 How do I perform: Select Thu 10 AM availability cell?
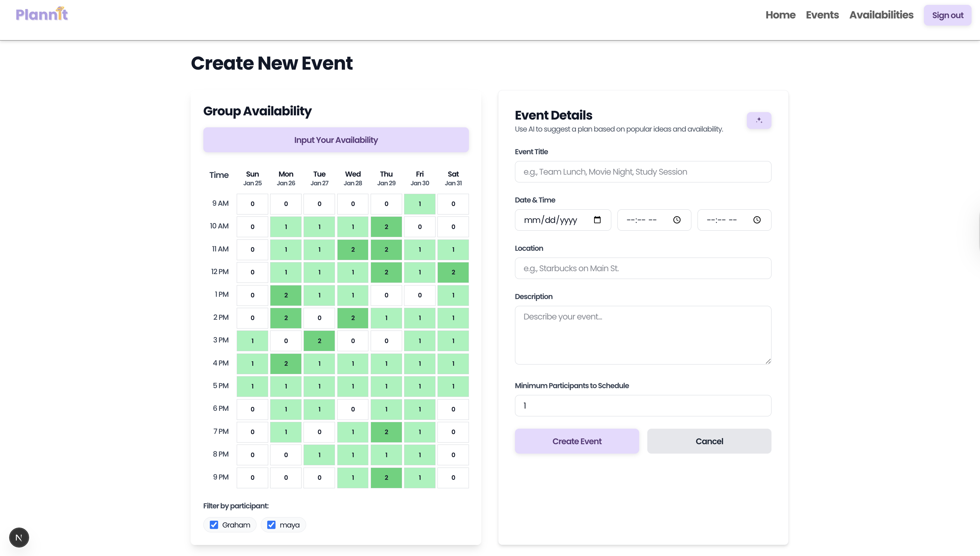click(386, 227)
